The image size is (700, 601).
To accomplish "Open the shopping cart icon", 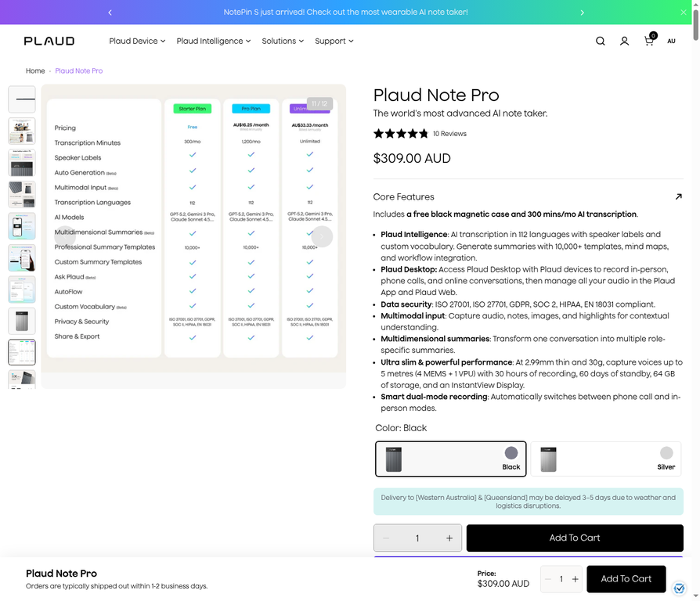I will (648, 41).
